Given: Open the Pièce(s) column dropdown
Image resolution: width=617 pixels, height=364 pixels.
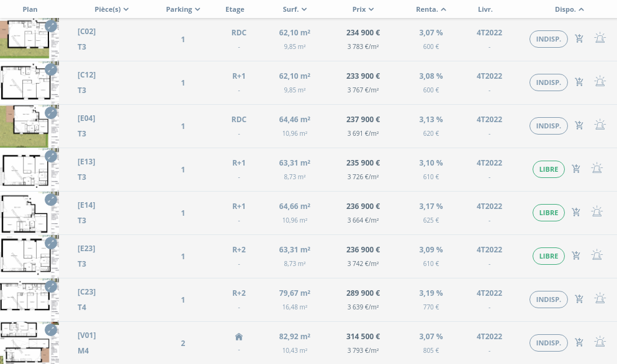Looking at the screenshot, I should (x=112, y=9).
